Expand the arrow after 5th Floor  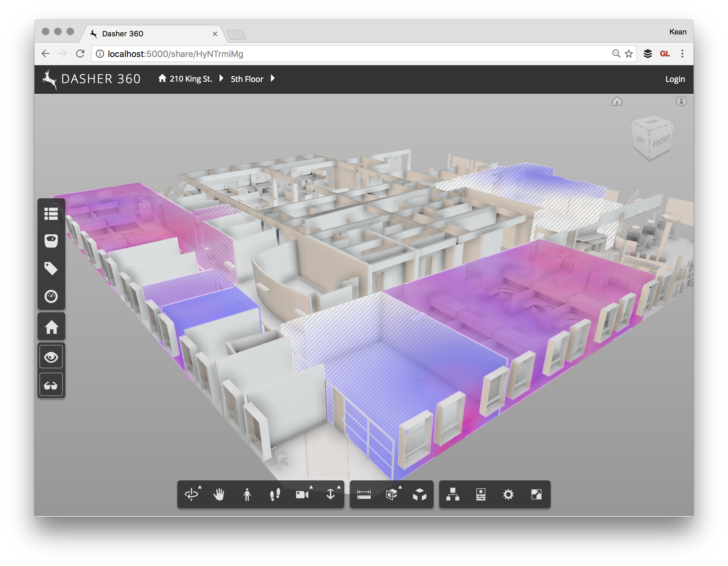point(273,79)
